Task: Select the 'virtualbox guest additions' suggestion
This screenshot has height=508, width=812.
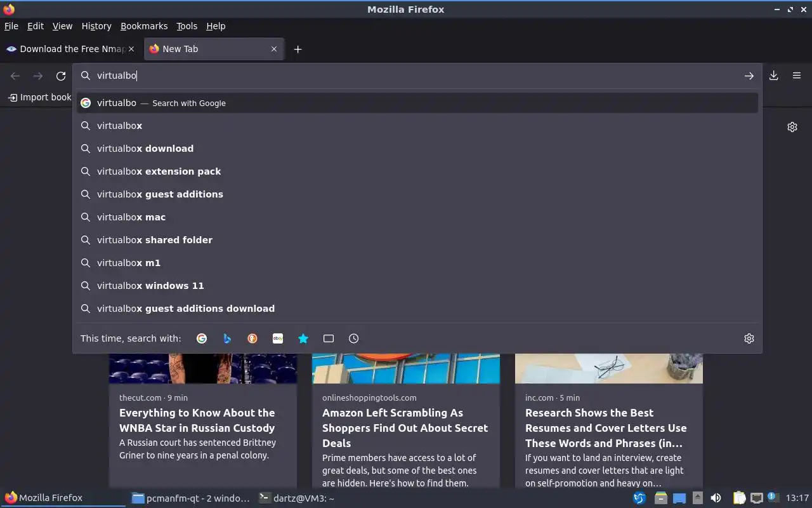Action: [417, 194]
